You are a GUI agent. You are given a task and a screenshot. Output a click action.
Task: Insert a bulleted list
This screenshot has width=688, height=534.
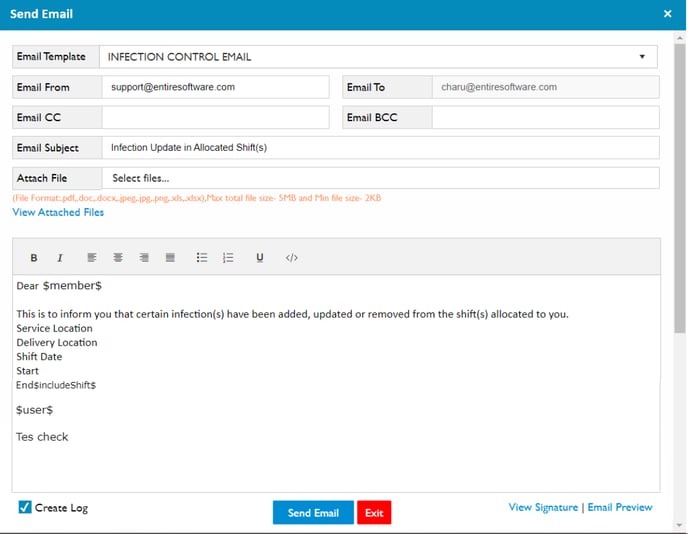pyautogui.click(x=202, y=258)
